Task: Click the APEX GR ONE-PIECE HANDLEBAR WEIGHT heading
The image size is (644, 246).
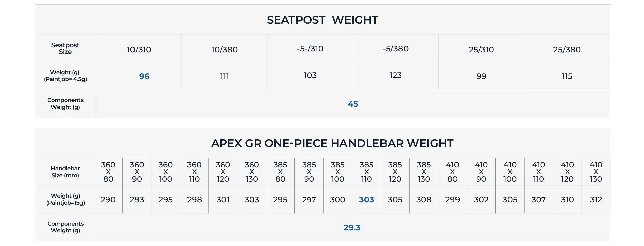Action: [x=332, y=143]
